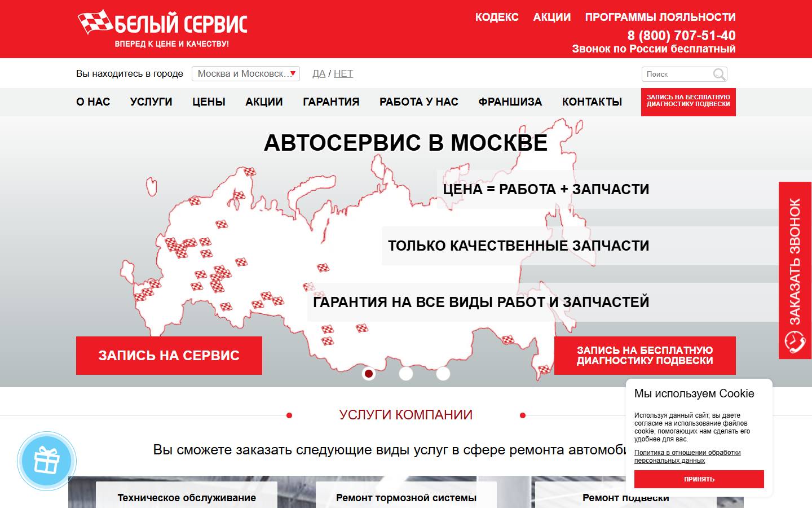Open the blue gift box widget
Viewport: 812px width, 508px height.
click(x=47, y=461)
